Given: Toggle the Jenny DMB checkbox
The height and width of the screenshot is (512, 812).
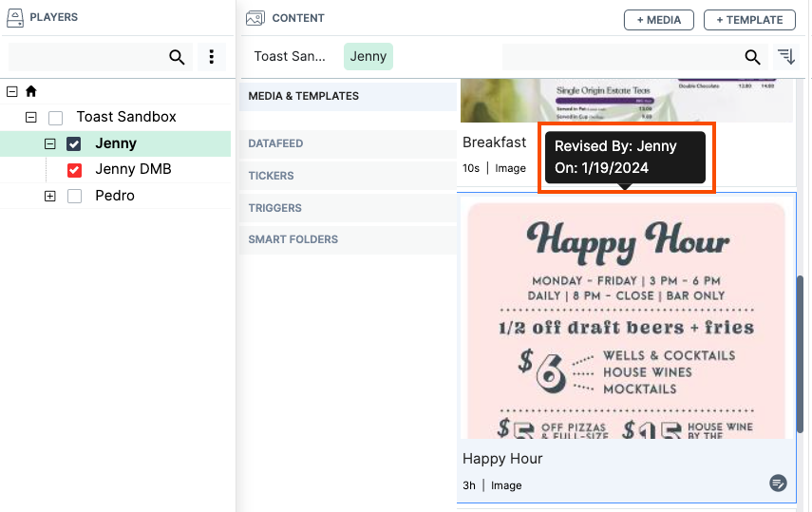Looking at the screenshot, I should pyautogui.click(x=74, y=170).
